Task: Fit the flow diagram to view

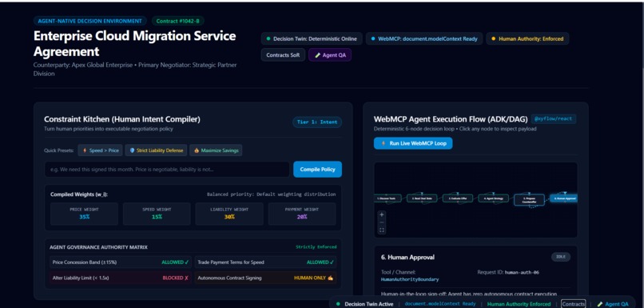Action: (x=382, y=230)
